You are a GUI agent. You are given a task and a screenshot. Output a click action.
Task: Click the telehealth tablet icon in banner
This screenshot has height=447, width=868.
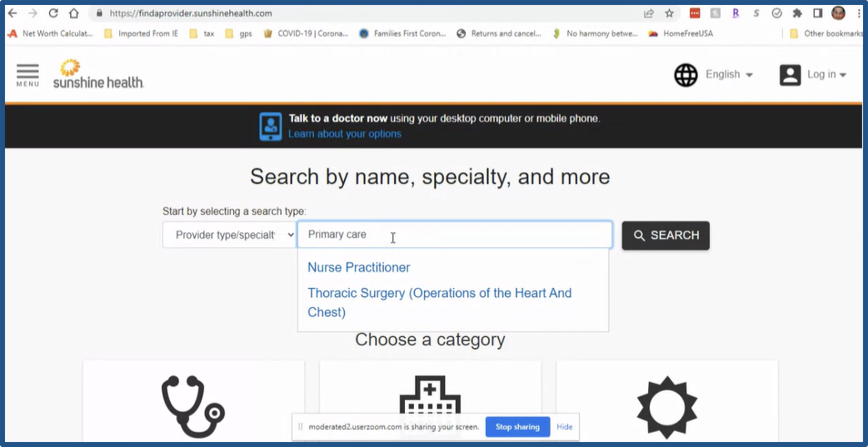coord(271,127)
